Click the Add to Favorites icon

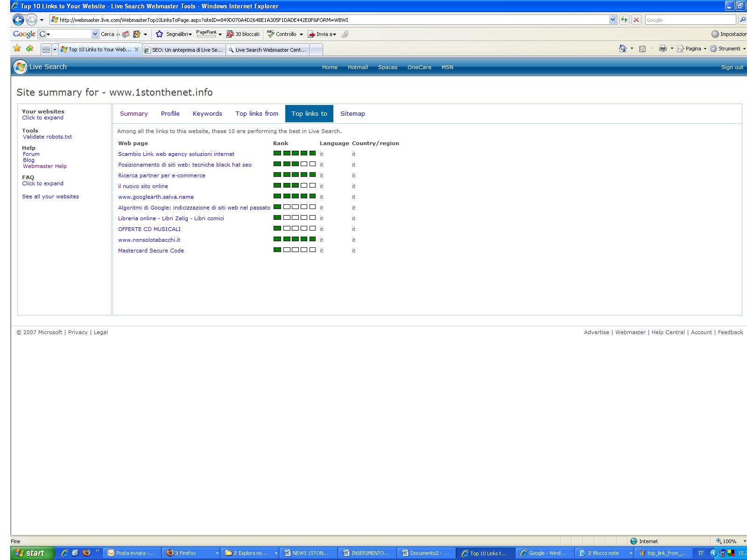[x=29, y=49]
